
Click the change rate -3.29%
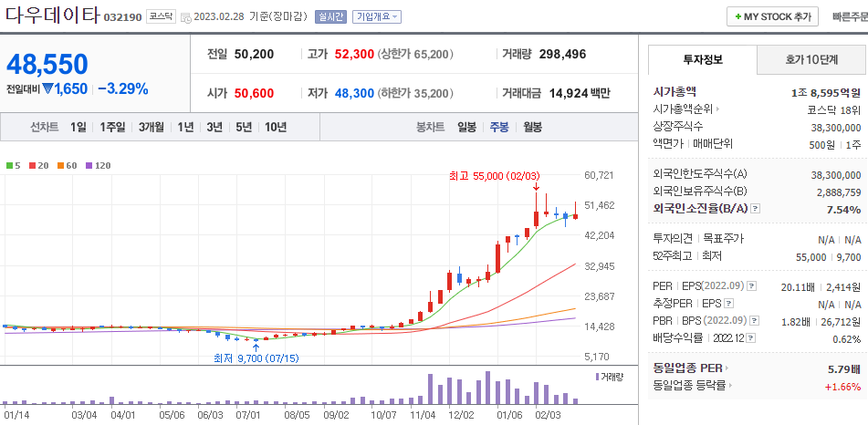(x=123, y=88)
